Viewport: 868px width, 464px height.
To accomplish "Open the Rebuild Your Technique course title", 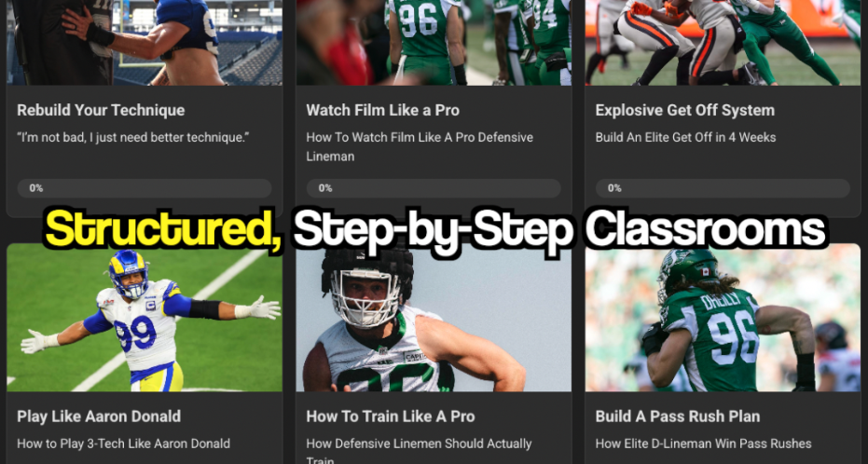I will tap(101, 110).
